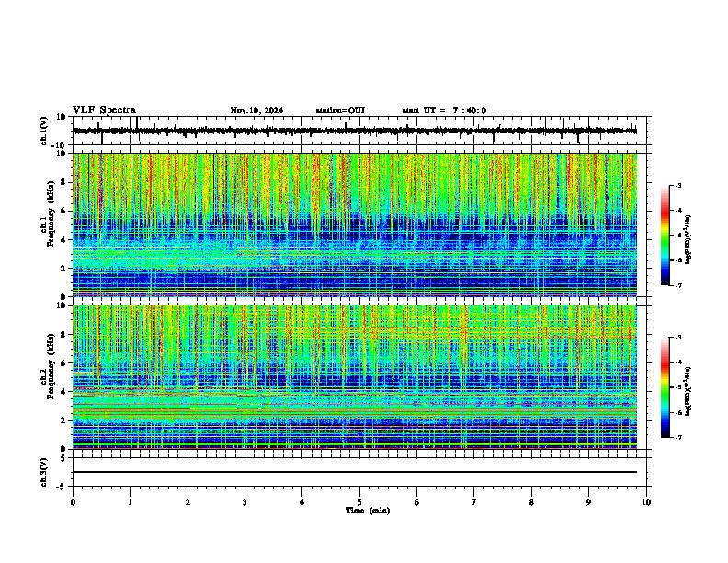This screenshot has height=563, width=728.
Task: Click the "ch.1(V)" axis label
Action: [44, 131]
